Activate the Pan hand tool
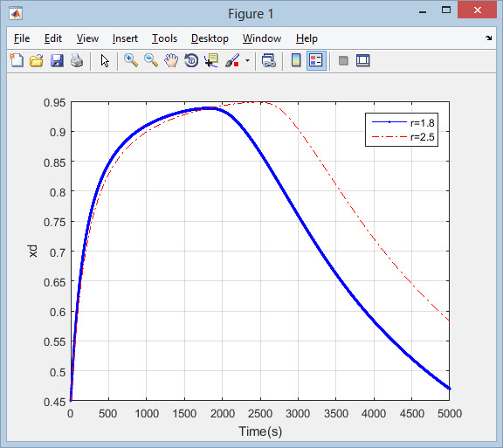The width and height of the screenshot is (503, 448). click(171, 60)
